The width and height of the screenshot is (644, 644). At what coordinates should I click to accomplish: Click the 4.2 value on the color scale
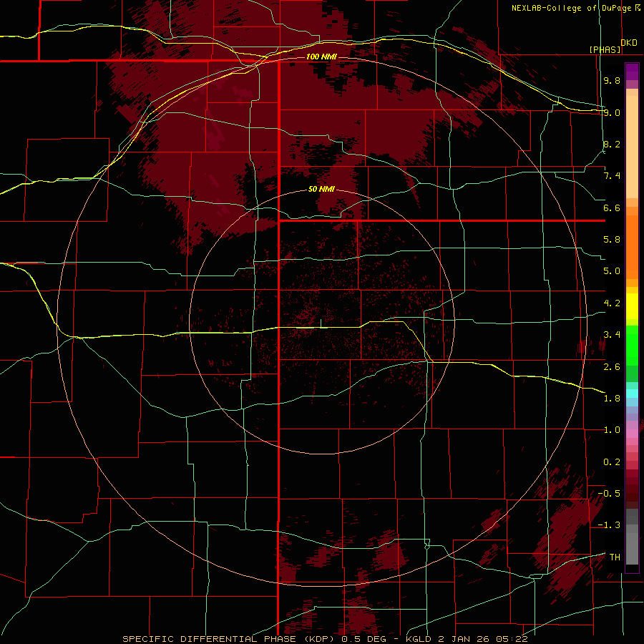[x=612, y=303]
